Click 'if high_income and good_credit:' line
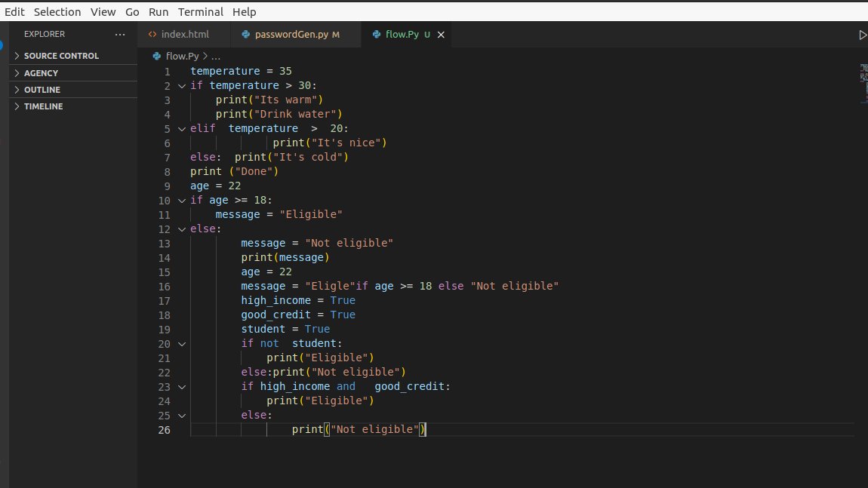 click(x=346, y=386)
